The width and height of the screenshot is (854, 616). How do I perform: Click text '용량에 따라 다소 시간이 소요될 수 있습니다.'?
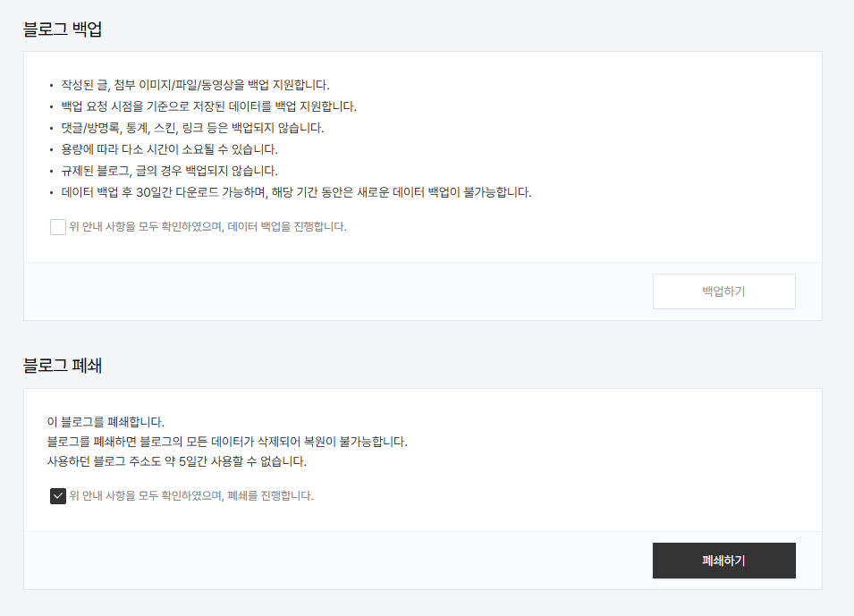coord(169,149)
